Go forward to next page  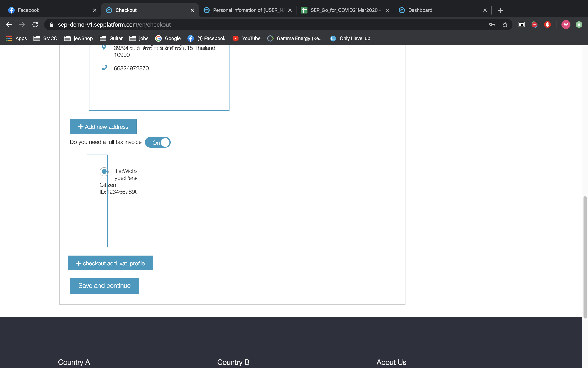coord(22,25)
